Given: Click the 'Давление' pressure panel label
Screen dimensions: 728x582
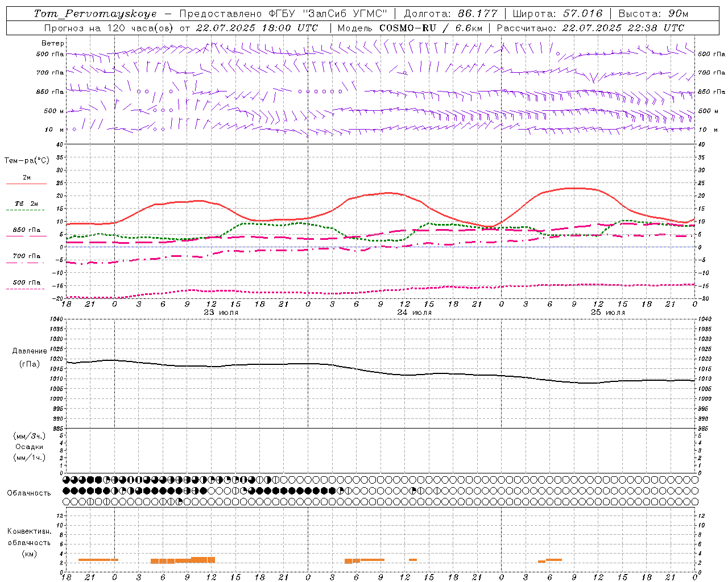Looking at the screenshot, I should (30, 351).
